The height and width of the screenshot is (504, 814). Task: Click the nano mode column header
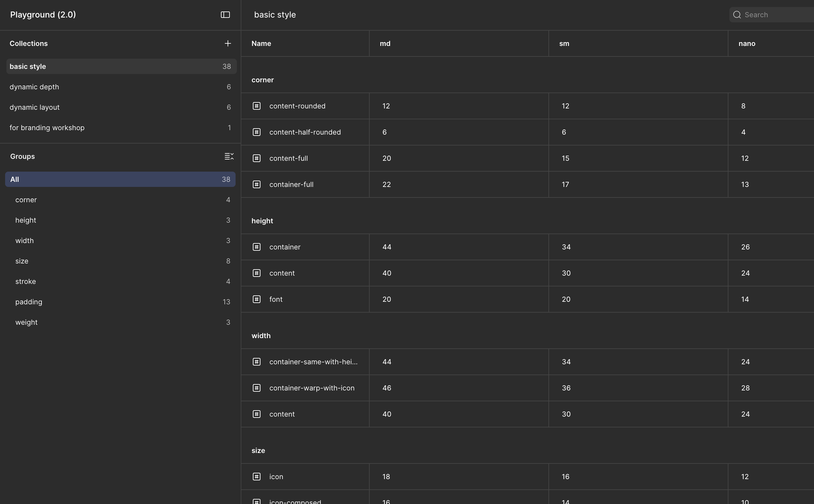pos(771,43)
